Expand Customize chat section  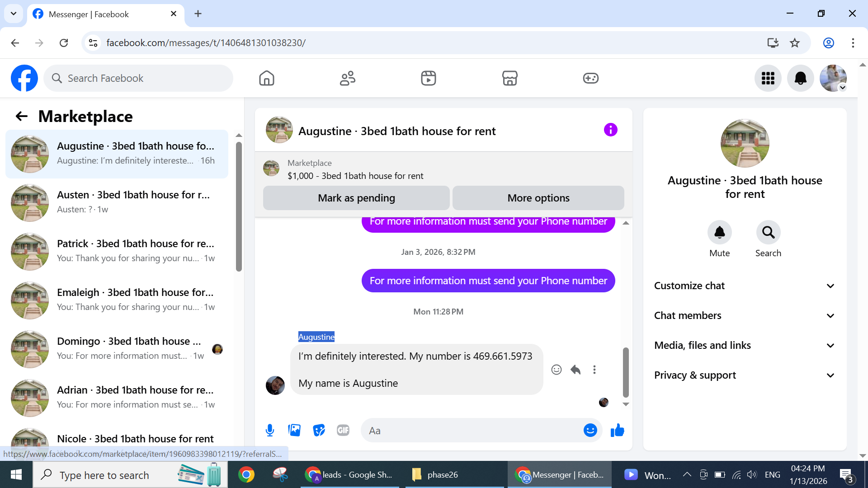click(745, 286)
